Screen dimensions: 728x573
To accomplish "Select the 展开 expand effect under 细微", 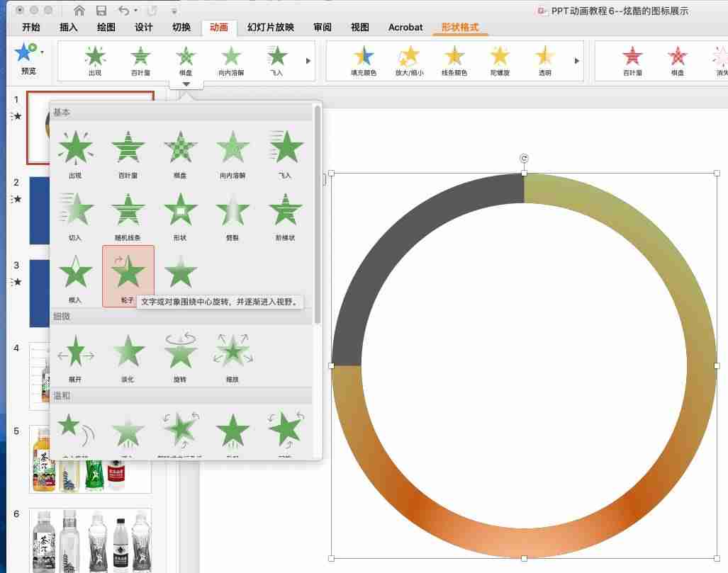I will click(x=76, y=356).
